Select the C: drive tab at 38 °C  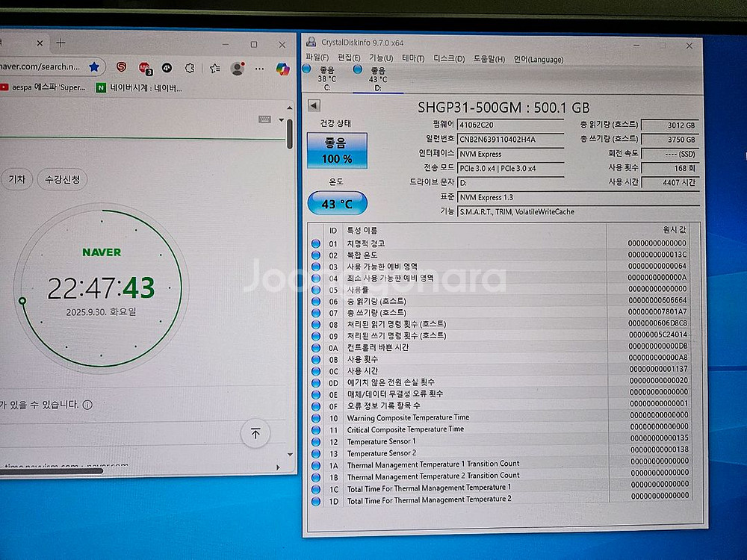coord(326,78)
